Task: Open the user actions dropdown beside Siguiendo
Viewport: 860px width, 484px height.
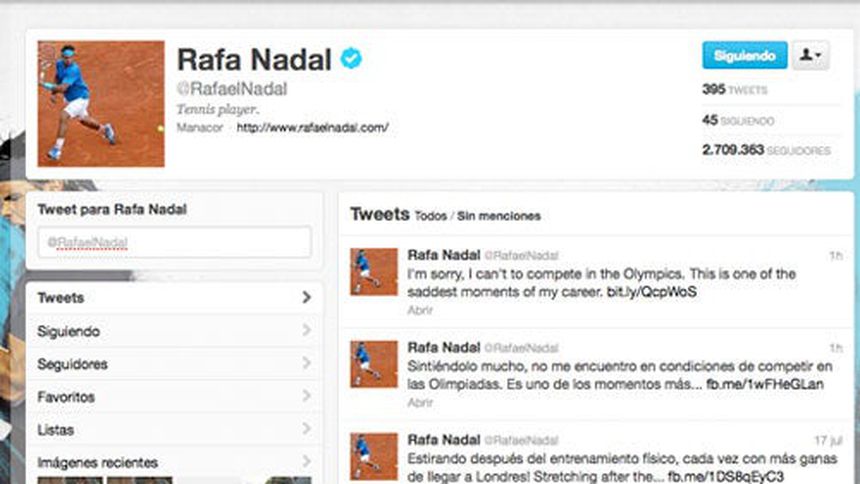Action: point(810,56)
